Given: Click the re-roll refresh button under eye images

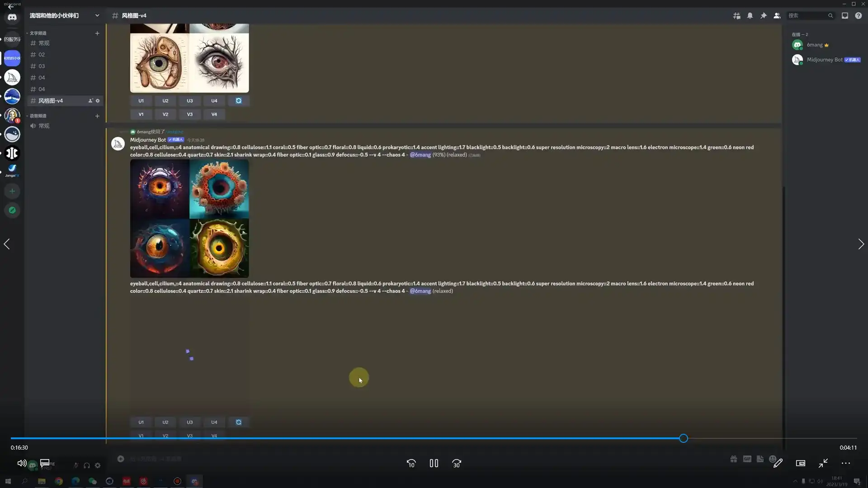Looking at the screenshot, I should coord(239,101).
